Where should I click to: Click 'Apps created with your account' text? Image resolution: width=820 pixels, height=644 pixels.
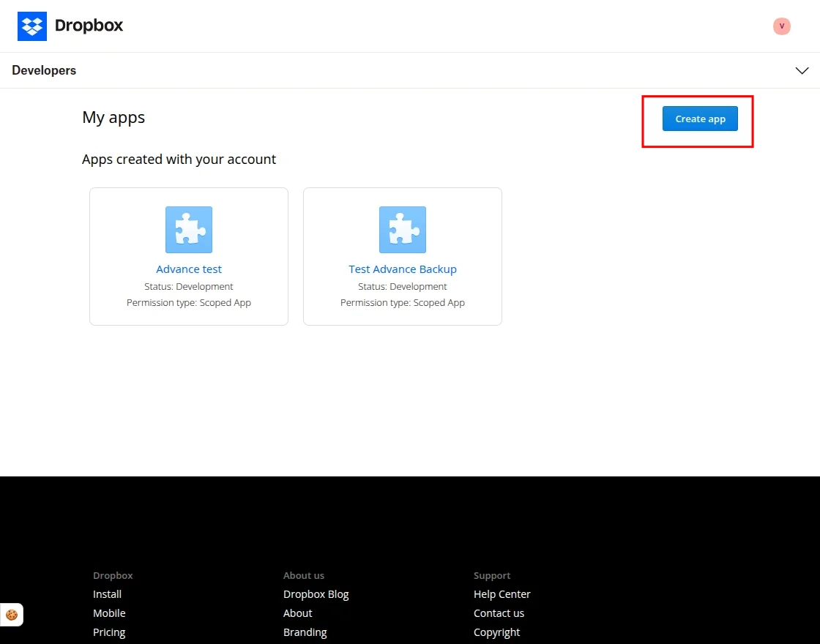179,160
